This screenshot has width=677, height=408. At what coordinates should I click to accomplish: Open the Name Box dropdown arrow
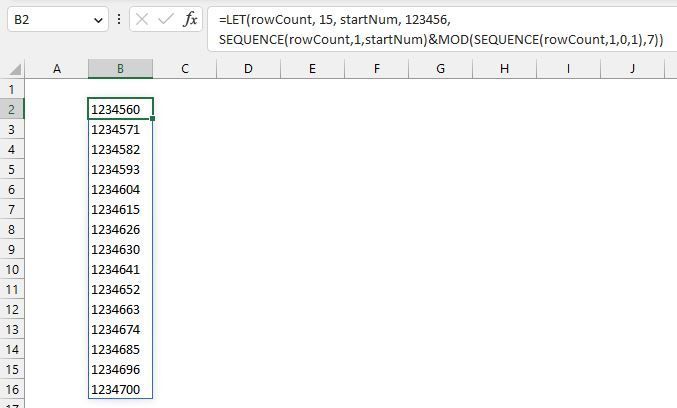coord(98,20)
